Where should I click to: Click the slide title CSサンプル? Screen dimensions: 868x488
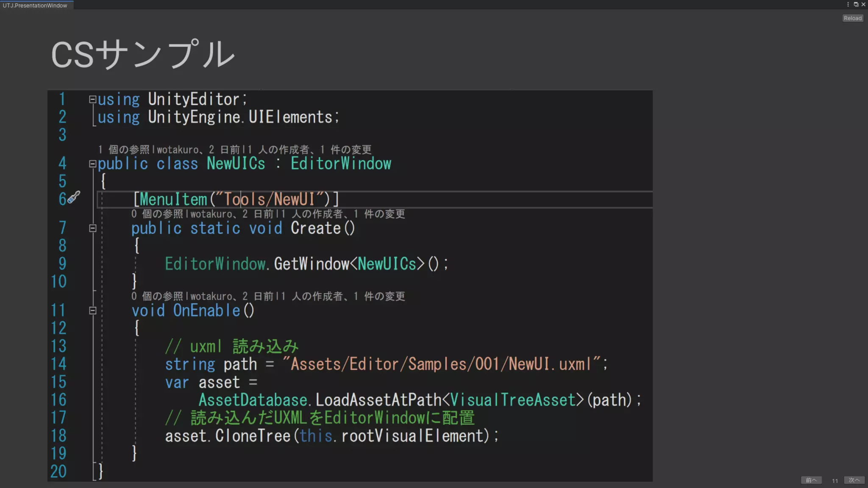[143, 54]
